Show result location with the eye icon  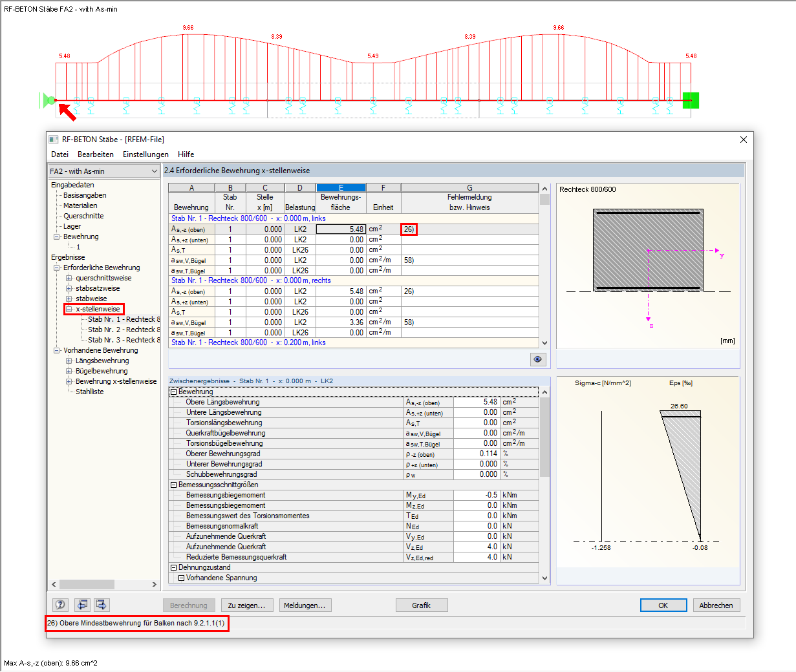[x=537, y=359]
